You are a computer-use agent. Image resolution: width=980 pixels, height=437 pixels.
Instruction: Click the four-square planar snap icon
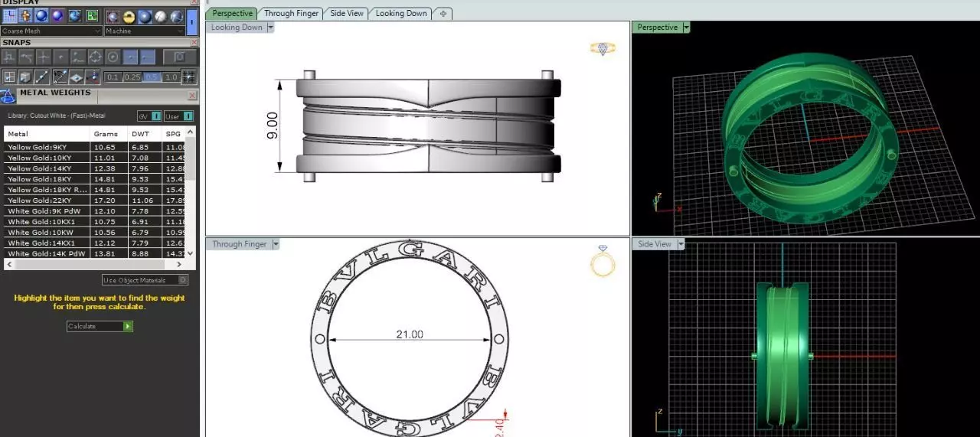pos(9,77)
